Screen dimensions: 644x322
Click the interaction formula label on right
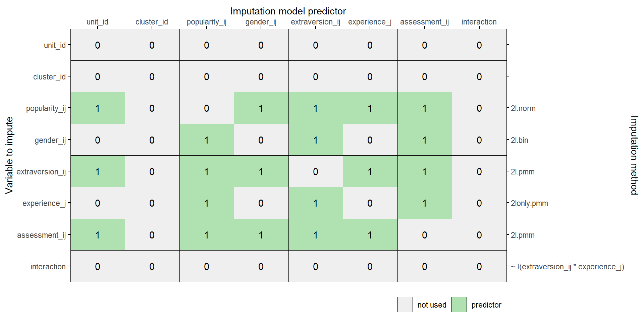pos(567,267)
